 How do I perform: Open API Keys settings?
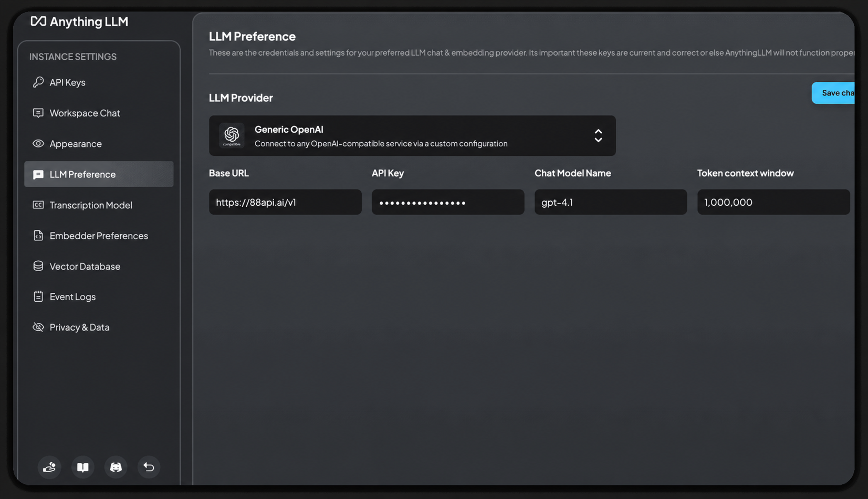pyautogui.click(x=99, y=82)
